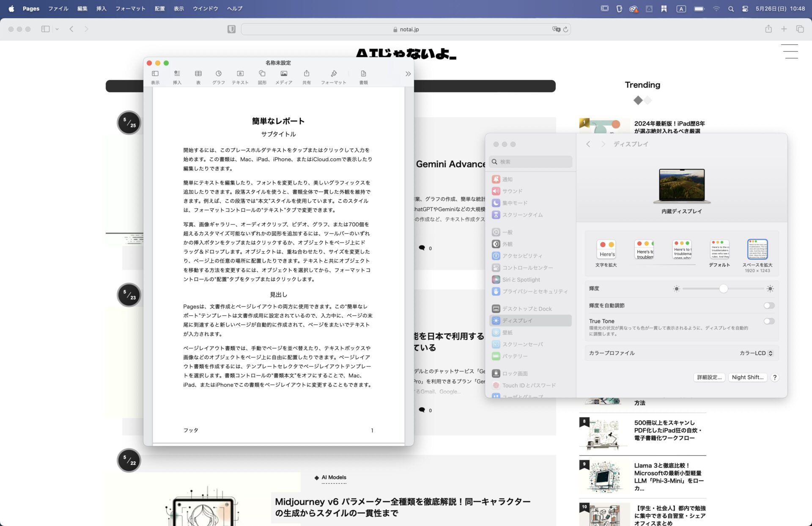Enable the True Tone switch
812x526 pixels.
click(768, 321)
